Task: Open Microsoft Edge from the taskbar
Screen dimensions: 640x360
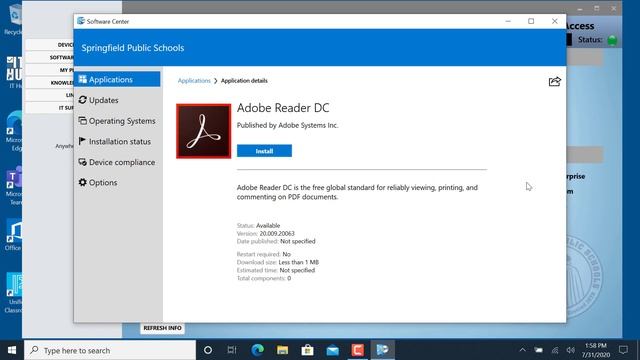Action: click(257, 350)
